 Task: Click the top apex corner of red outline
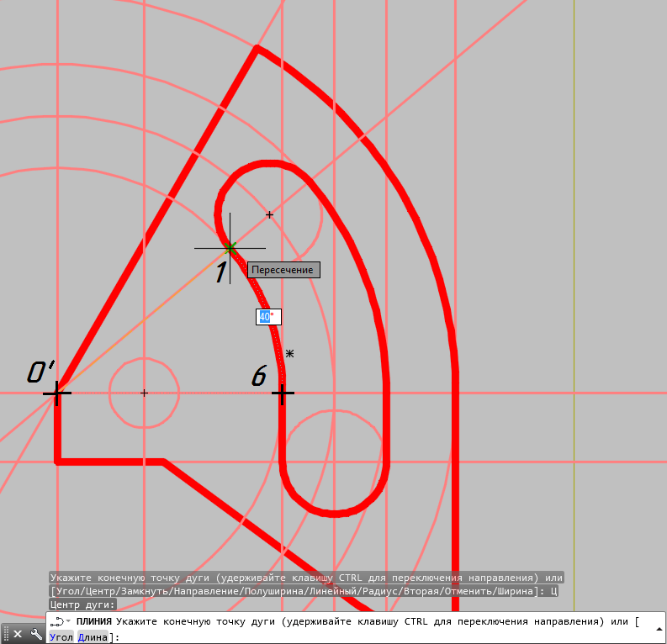[x=257, y=49]
